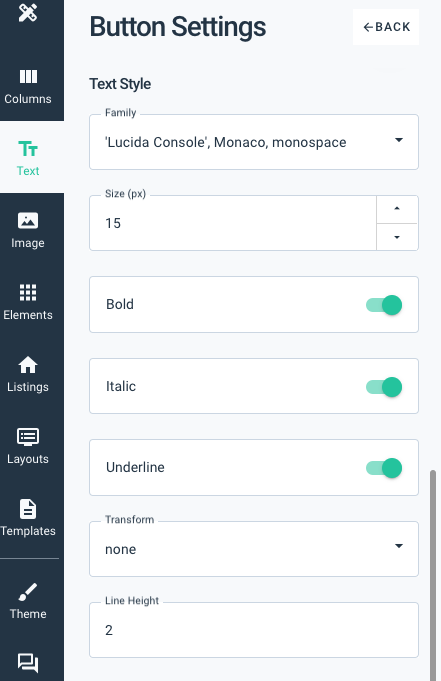Open the Elements grid icon

pyautogui.click(x=28, y=293)
